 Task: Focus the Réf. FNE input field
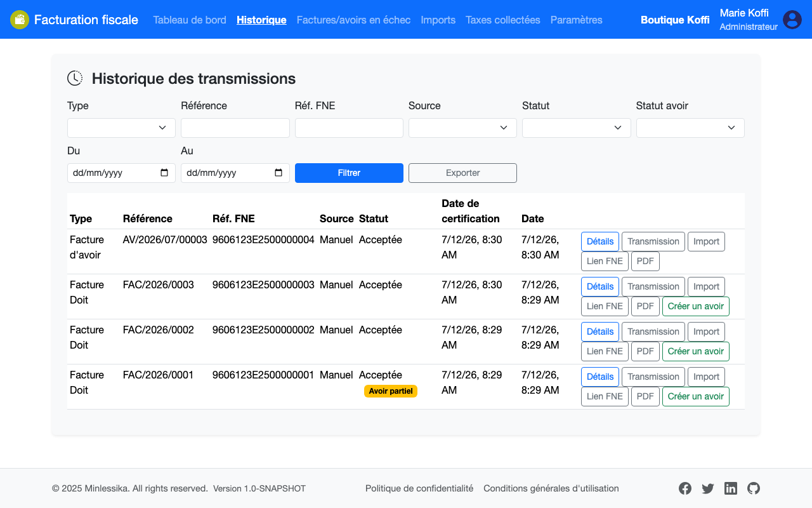(349, 128)
